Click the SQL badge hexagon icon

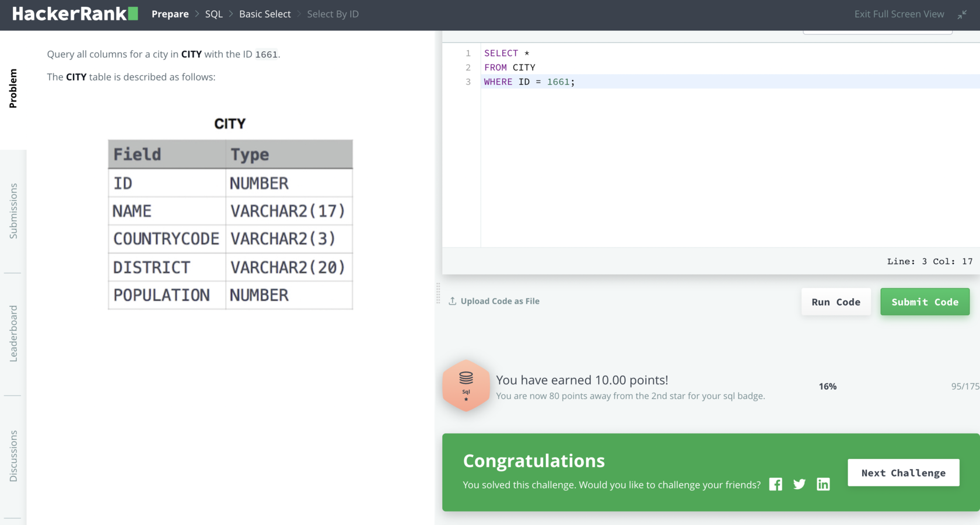coord(466,386)
